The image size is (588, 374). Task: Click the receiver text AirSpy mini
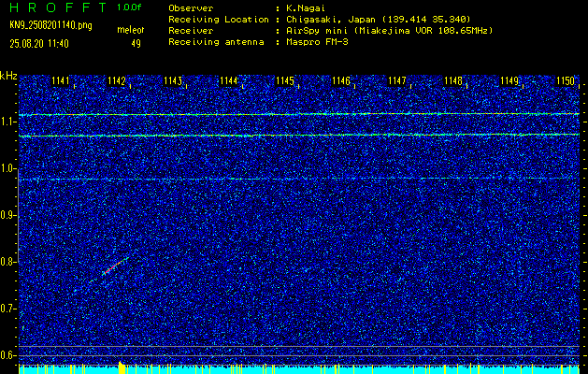pos(317,31)
